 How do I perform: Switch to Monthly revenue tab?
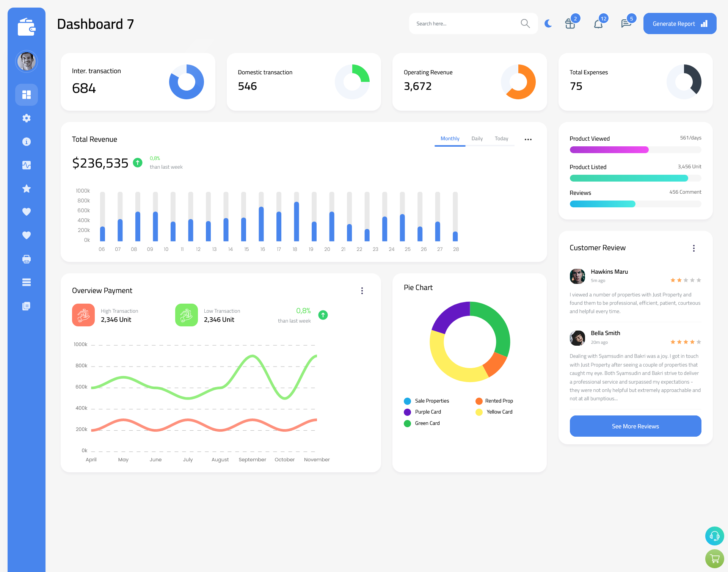(x=450, y=139)
